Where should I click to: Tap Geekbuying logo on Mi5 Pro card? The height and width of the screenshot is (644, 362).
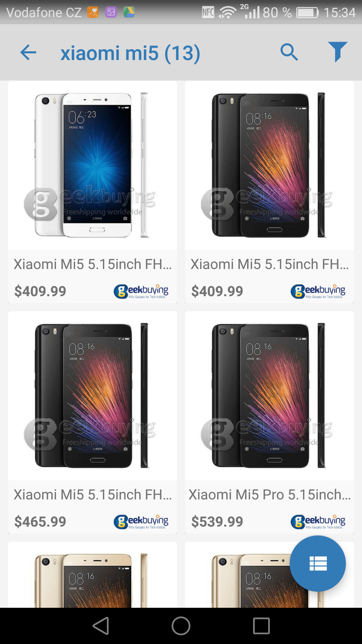[x=318, y=522]
